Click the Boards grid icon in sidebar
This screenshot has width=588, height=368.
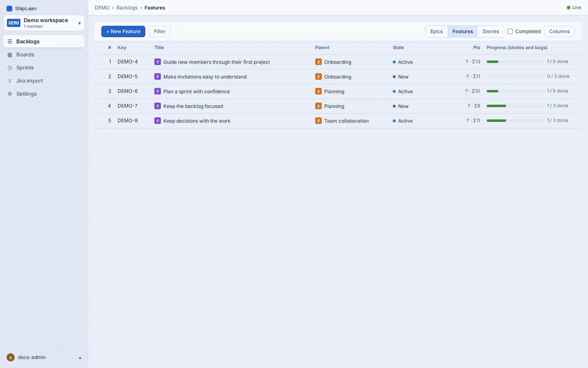(10, 55)
